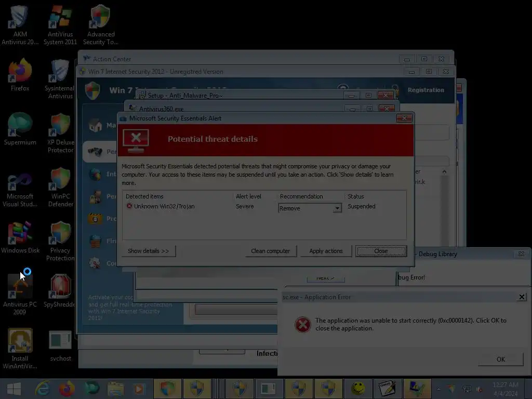Viewport: 532px width, 399px height.
Task: Open the Windows Disk desktop icon
Action: 20,237
